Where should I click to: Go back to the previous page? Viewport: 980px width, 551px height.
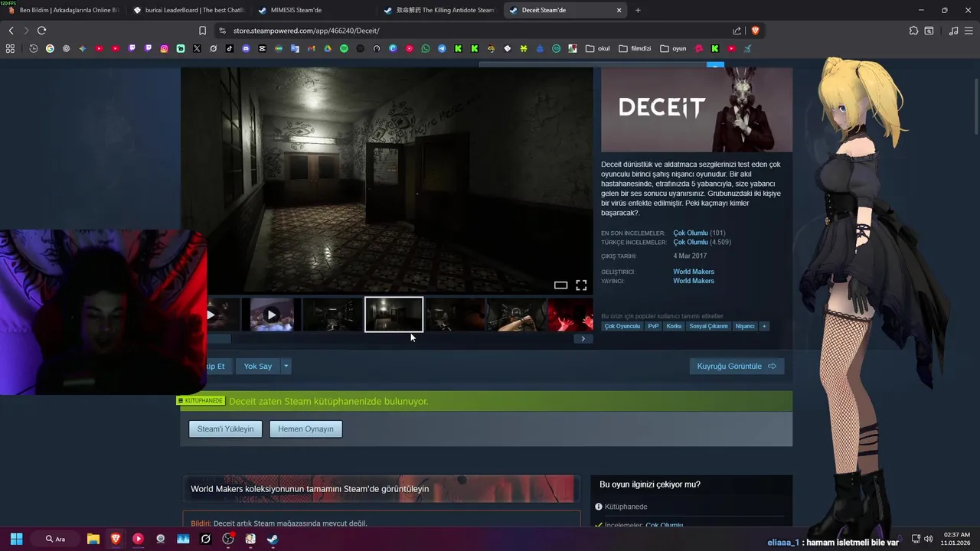click(11, 31)
